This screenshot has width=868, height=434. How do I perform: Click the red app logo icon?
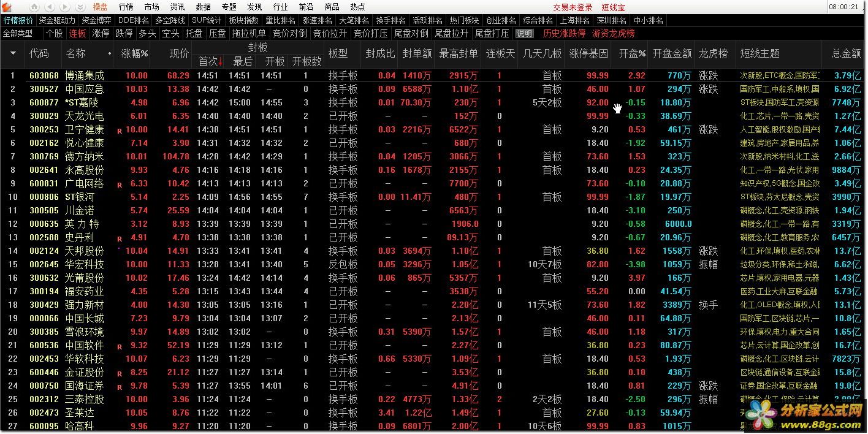point(7,7)
